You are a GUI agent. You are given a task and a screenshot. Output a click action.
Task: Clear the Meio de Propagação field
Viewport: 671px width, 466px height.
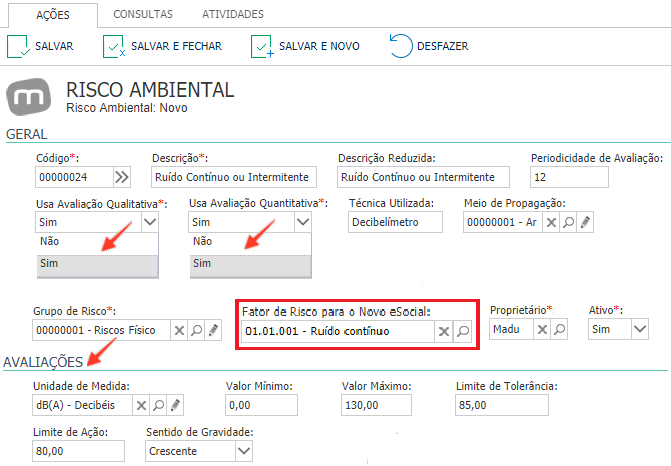[552, 223]
